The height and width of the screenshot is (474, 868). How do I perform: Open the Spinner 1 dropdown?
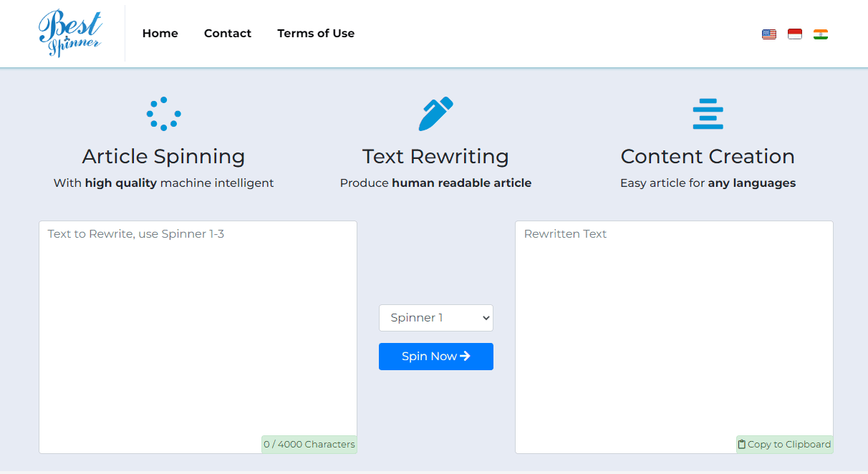click(x=436, y=318)
